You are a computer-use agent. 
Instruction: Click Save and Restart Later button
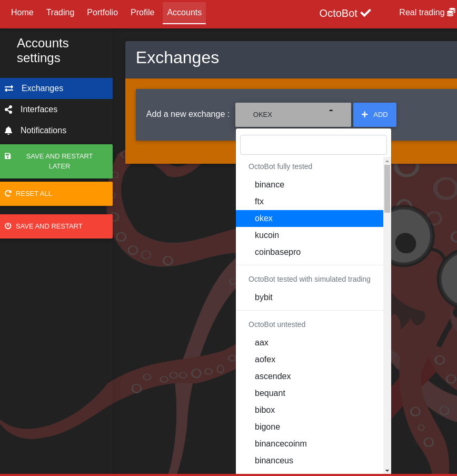[x=56, y=161]
